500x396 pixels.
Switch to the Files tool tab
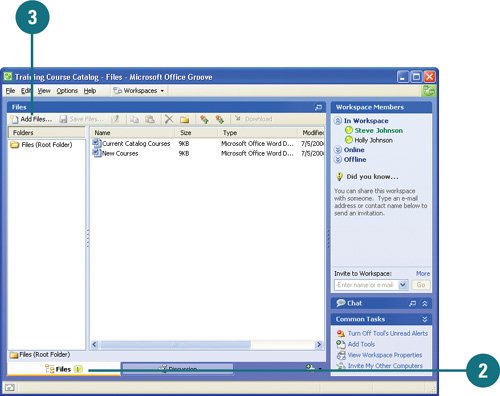[x=63, y=369]
